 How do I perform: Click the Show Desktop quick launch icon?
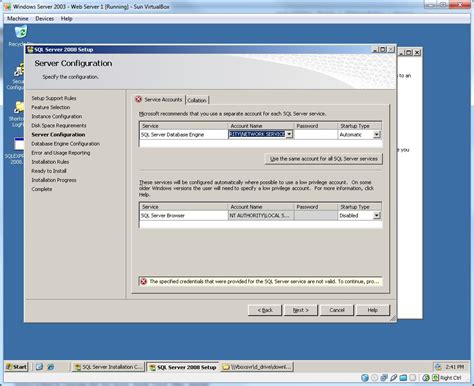click(39, 367)
